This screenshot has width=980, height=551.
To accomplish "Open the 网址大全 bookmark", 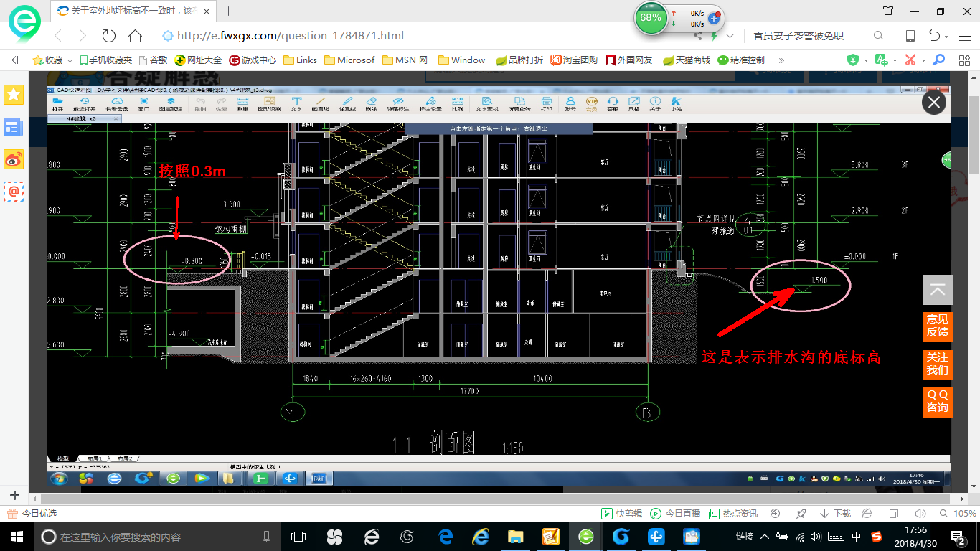I will point(198,60).
